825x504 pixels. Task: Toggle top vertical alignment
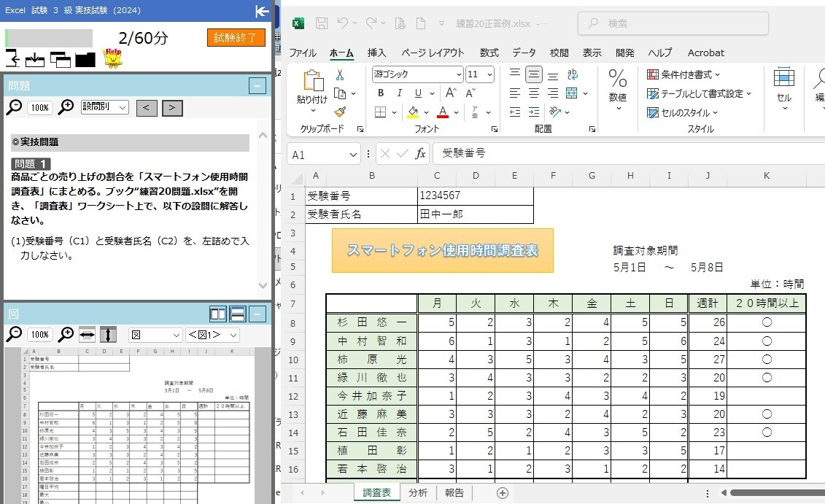click(515, 74)
